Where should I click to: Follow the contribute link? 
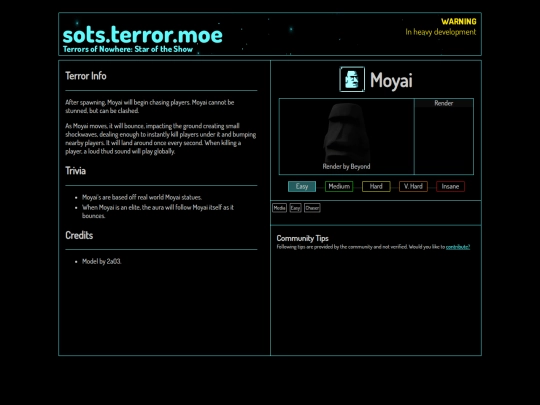coord(458,247)
